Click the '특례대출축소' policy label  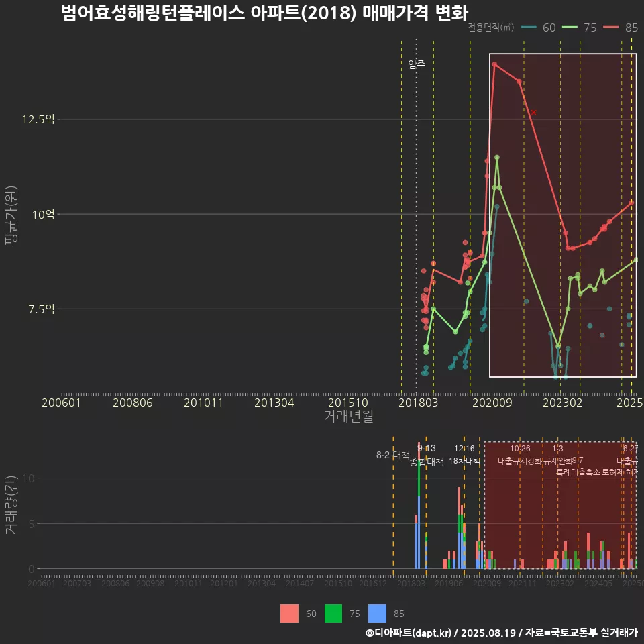578,472
